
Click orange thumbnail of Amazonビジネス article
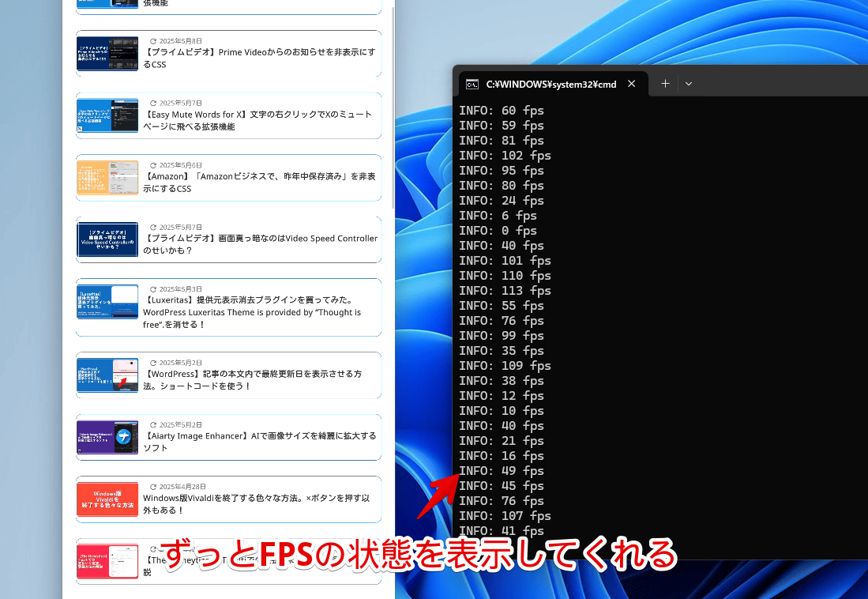point(107,178)
